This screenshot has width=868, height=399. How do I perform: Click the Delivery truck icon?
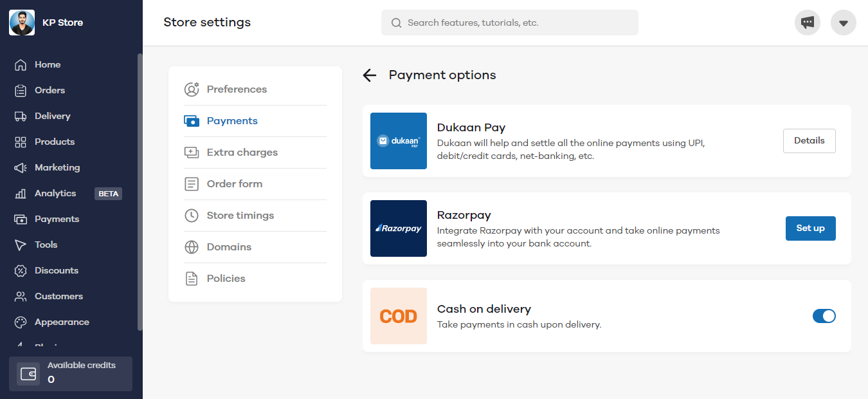coord(21,116)
